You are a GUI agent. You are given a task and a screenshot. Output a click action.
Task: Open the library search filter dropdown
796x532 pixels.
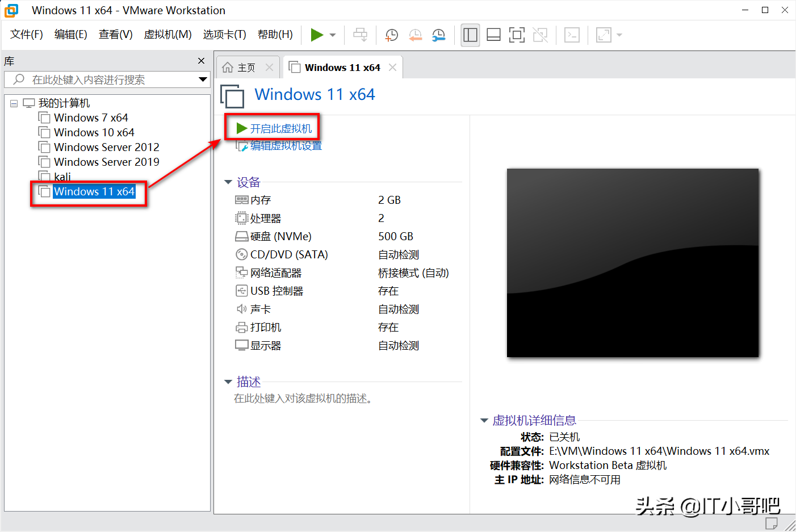[x=203, y=79]
